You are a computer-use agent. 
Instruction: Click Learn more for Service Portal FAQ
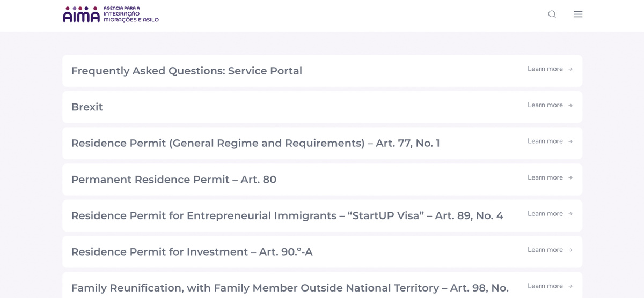point(545,69)
